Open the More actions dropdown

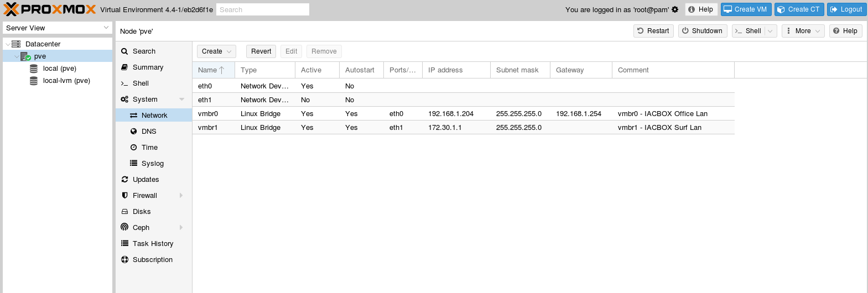803,31
